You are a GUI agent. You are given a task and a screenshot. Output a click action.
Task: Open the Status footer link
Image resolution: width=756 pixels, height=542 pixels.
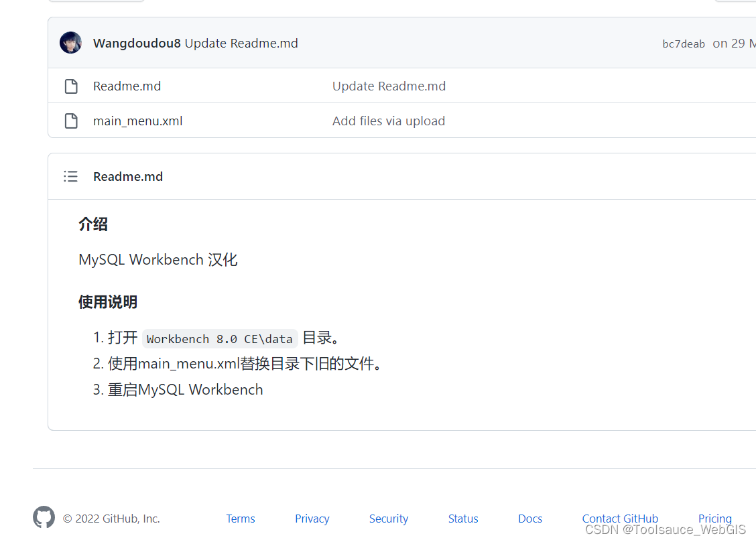(x=463, y=519)
